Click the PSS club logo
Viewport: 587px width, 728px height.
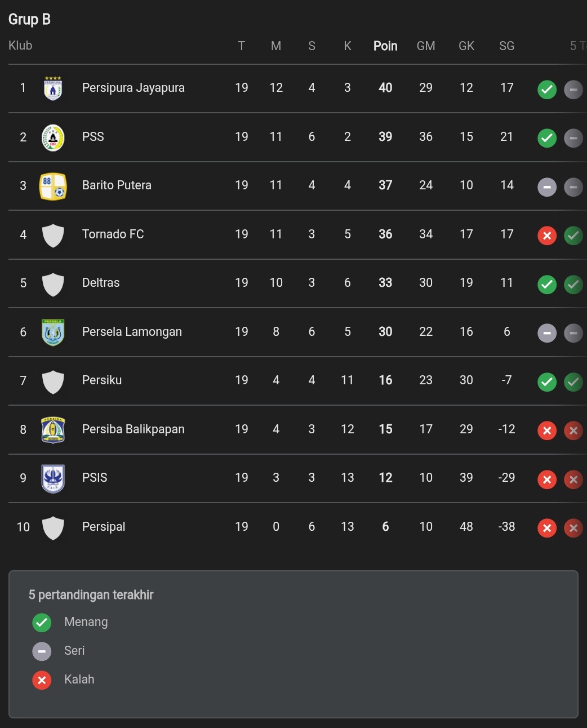[53, 137]
